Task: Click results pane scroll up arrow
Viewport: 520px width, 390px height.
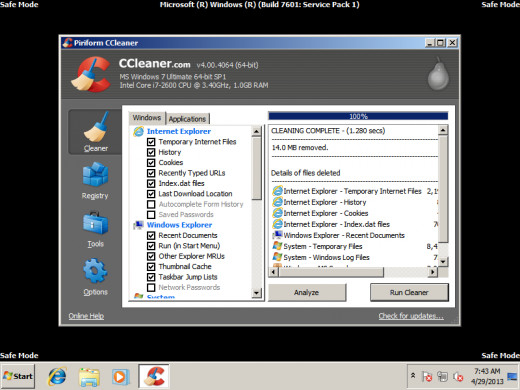Action: click(443, 130)
